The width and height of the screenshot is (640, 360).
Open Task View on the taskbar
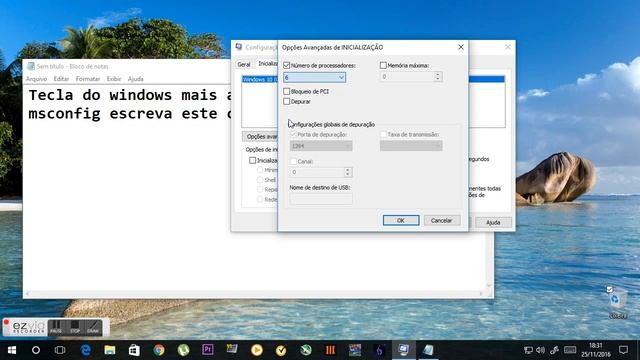60,350
